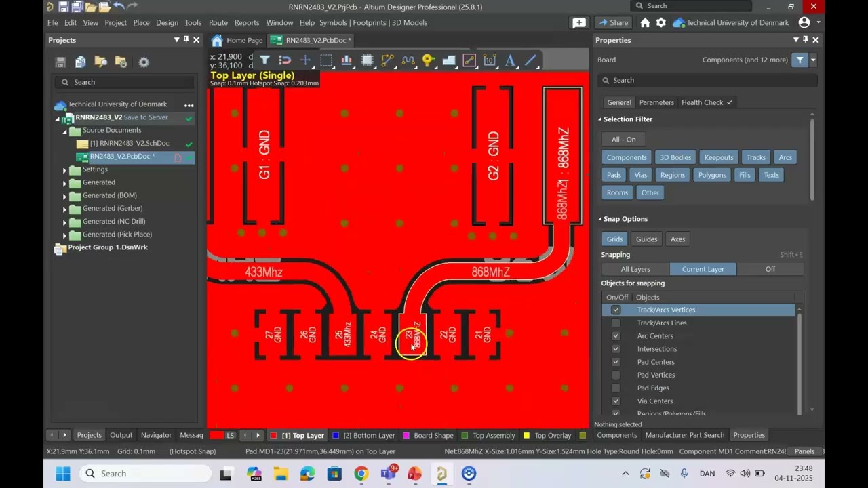Toggle Arc Centers snapping checkbox
The height and width of the screenshot is (488, 868).
tap(616, 335)
